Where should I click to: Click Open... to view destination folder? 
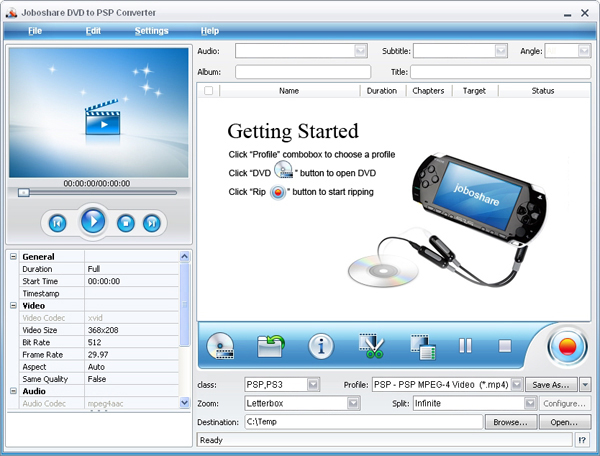pos(564,422)
